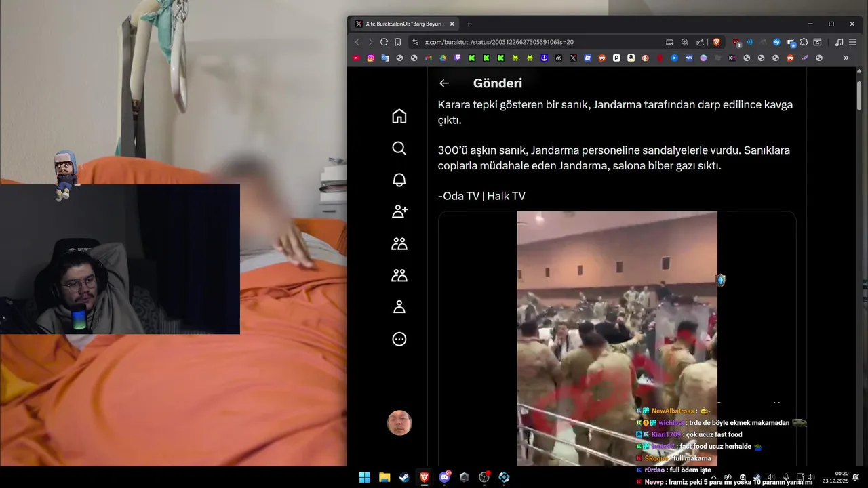Open the Twitch bookmark
This screenshot has height=488, width=868.
pos(458,58)
